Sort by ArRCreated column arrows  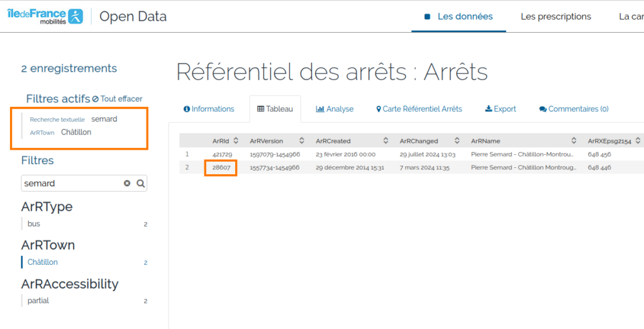pyautogui.click(x=388, y=141)
